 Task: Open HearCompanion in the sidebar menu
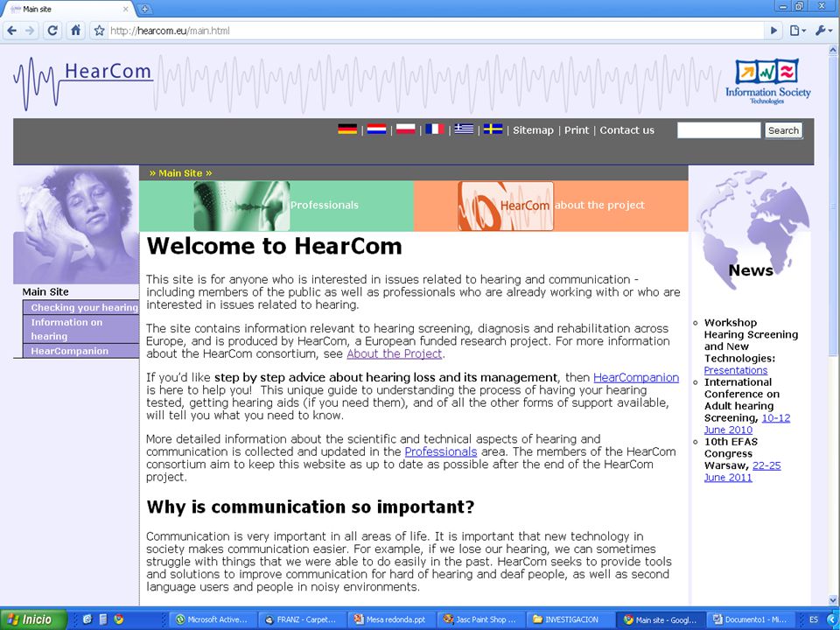coord(80,351)
